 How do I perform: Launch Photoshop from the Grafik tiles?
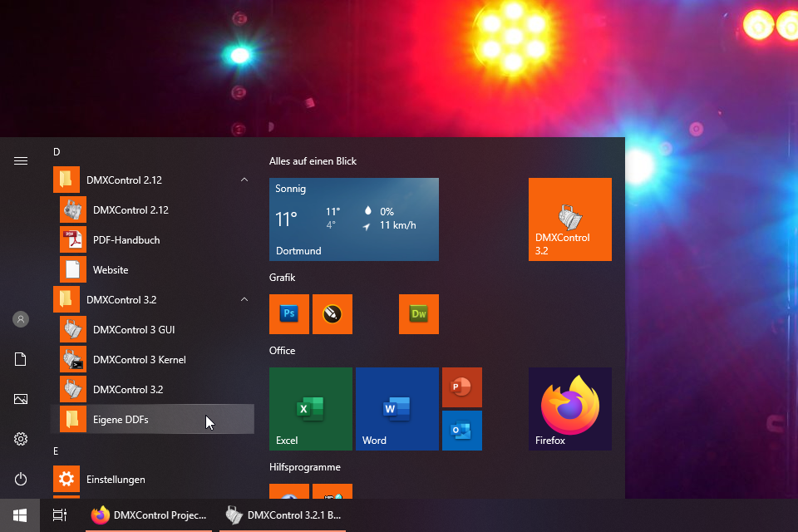click(x=289, y=314)
